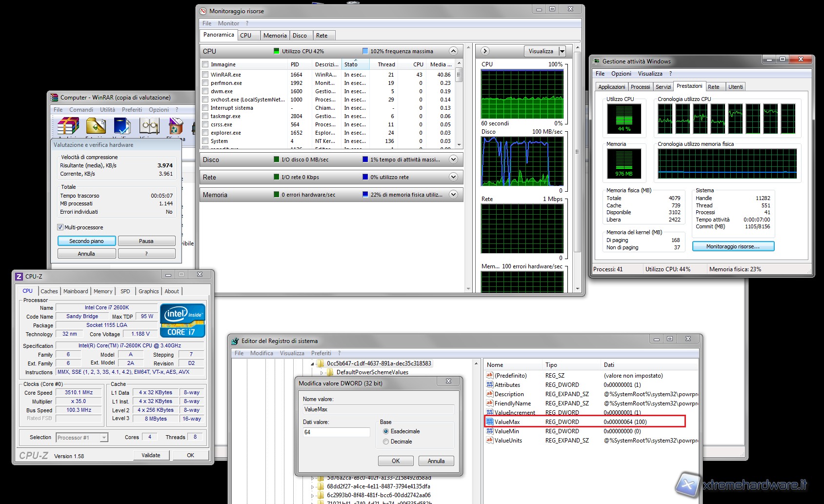
Task: Click arrow button to hide graphs pane
Action: pos(485,51)
